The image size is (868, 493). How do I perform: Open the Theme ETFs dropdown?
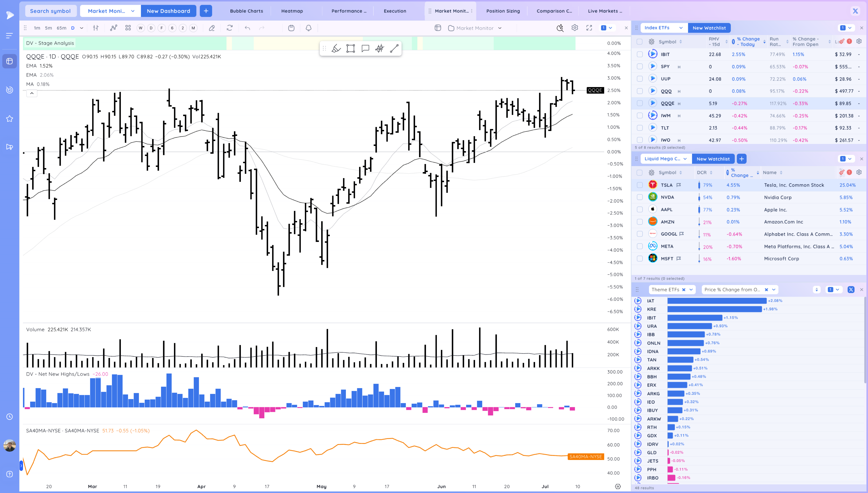click(691, 290)
